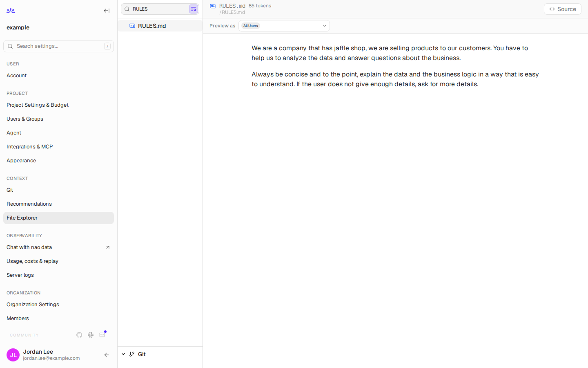Open Chat with nao data
This screenshot has height=368, width=588.
click(x=58, y=247)
